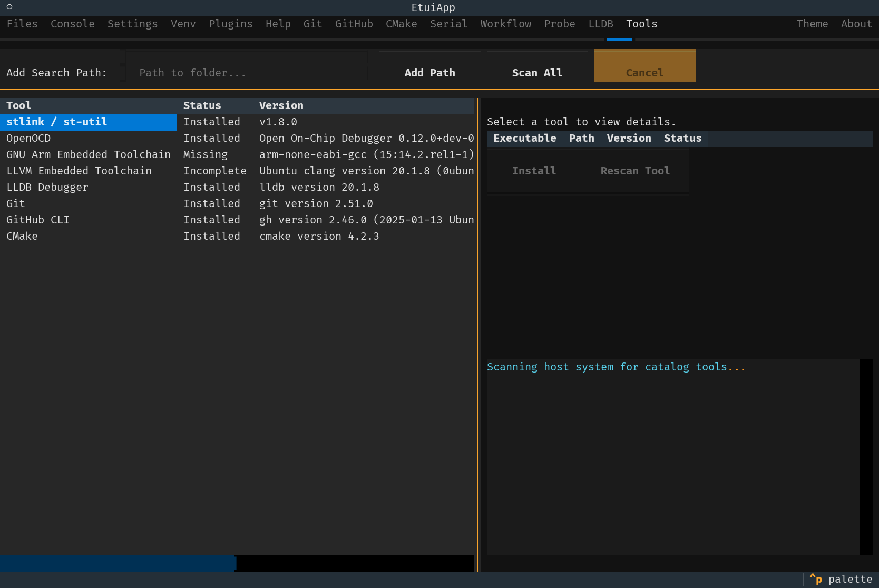The height and width of the screenshot is (588, 879).
Task: Open the command palette in footer
Action: 841,580
